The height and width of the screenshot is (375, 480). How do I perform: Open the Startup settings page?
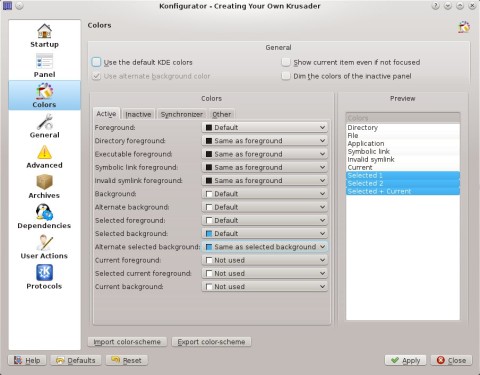point(44,36)
